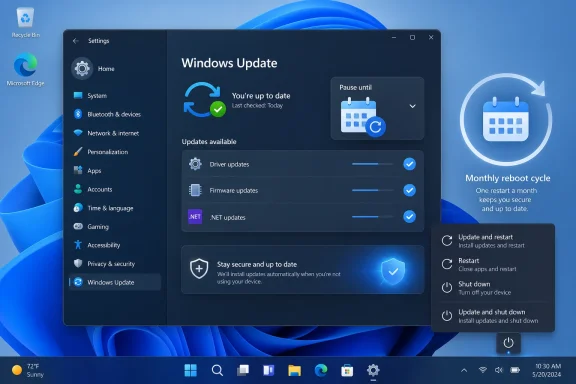The height and width of the screenshot is (384, 576).
Task: Click 'Stay secure and up to date' text
Action: tap(257, 264)
